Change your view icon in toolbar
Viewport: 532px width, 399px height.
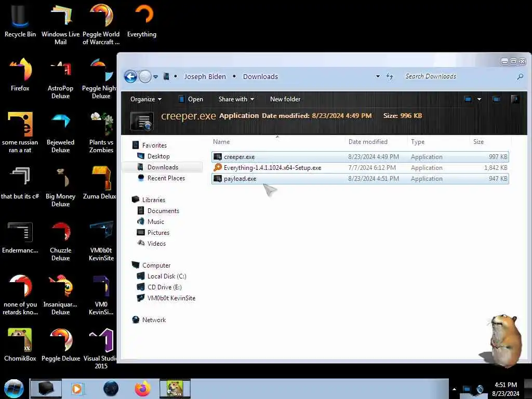468,99
